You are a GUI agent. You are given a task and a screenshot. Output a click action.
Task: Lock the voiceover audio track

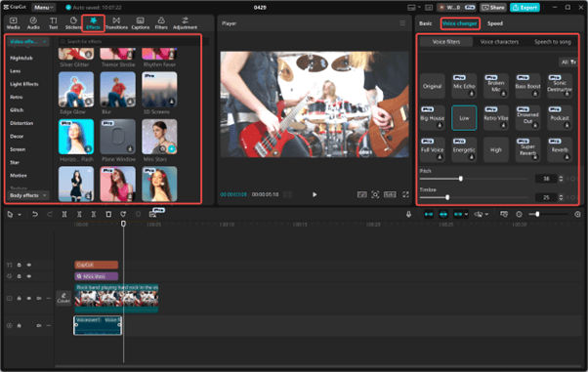click(x=20, y=325)
